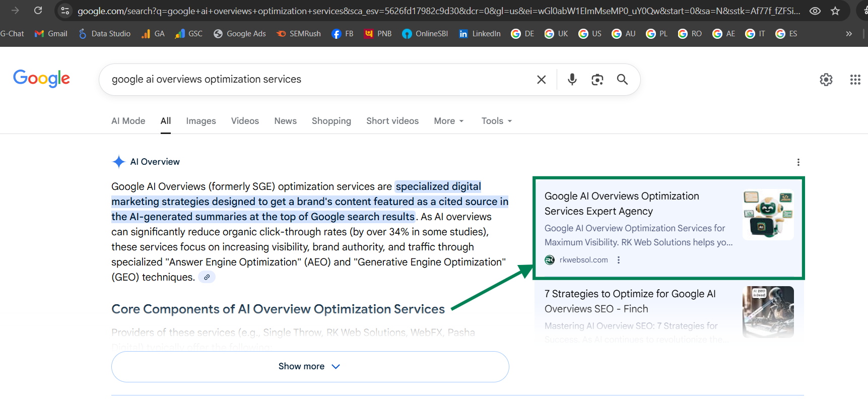Switch to AI Mode tab
This screenshot has width=868, height=399.
128,121
